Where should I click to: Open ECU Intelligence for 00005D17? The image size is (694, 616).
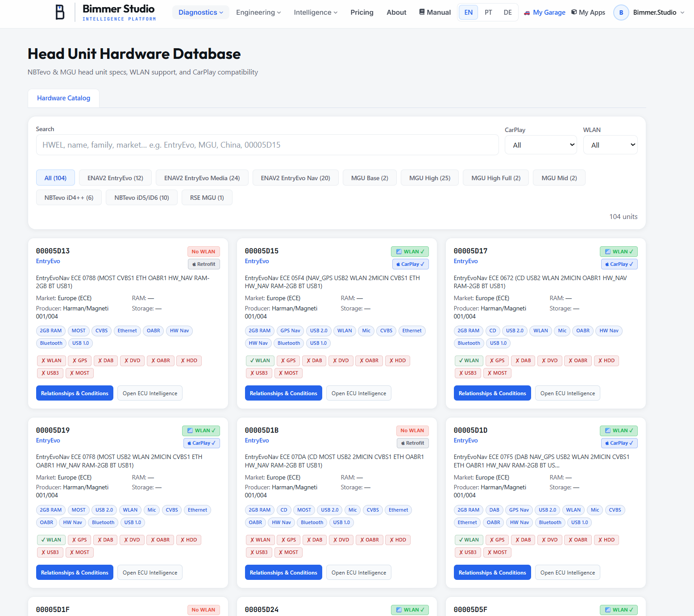tap(568, 393)
